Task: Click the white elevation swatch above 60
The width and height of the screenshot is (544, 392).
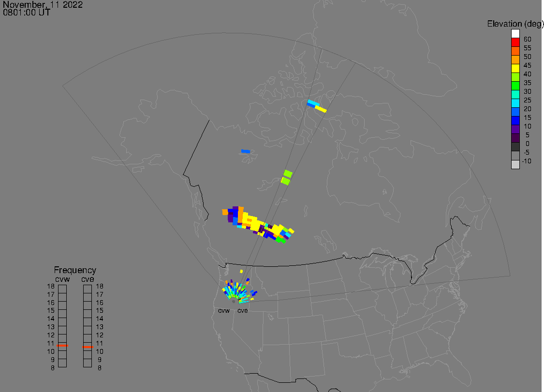Action: point(515,34)
